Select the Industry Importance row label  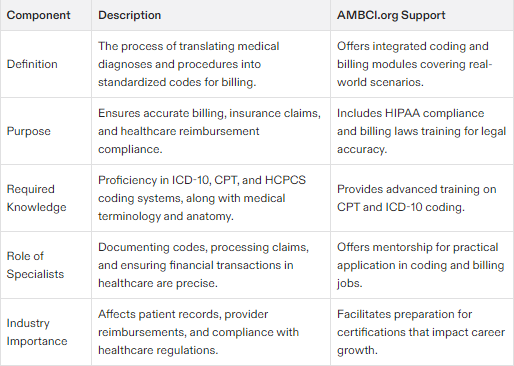point(37,332)
